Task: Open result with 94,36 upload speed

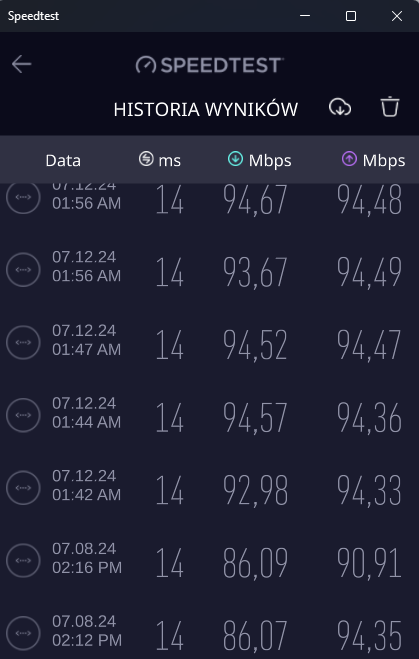Action: (x=209, y=415)
